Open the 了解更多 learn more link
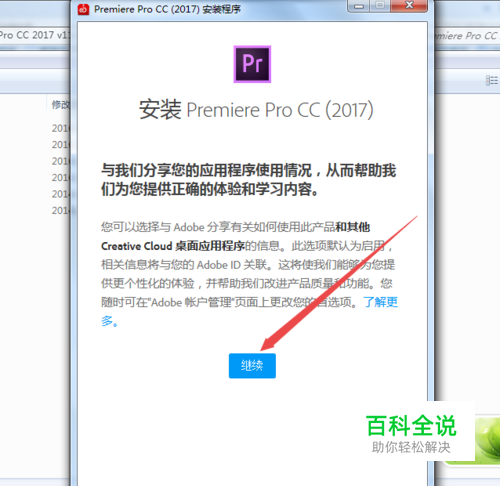The height and width of the screenshot is (486, 500). tap(380, 302)
